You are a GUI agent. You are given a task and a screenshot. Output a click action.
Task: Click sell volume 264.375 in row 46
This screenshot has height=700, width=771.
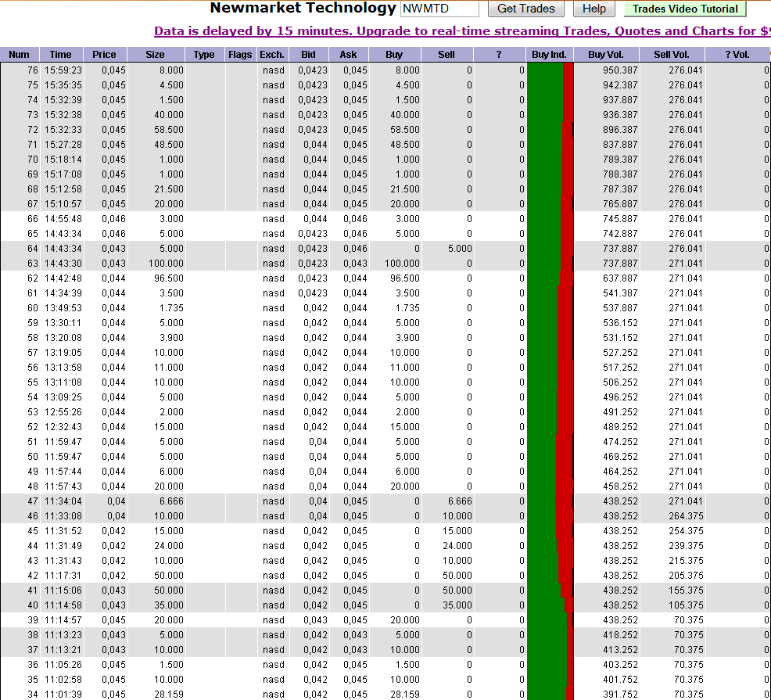pyautogui.click(x=686, y=516)
